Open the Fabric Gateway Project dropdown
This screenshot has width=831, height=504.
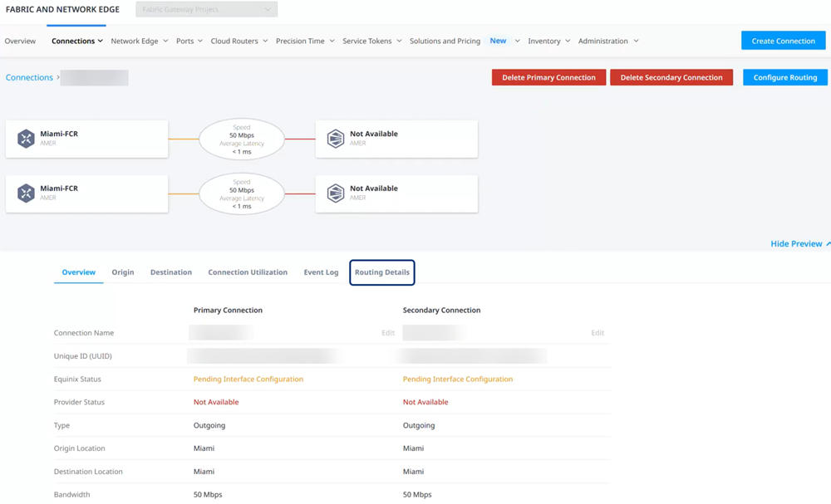(x=207, y=9)
